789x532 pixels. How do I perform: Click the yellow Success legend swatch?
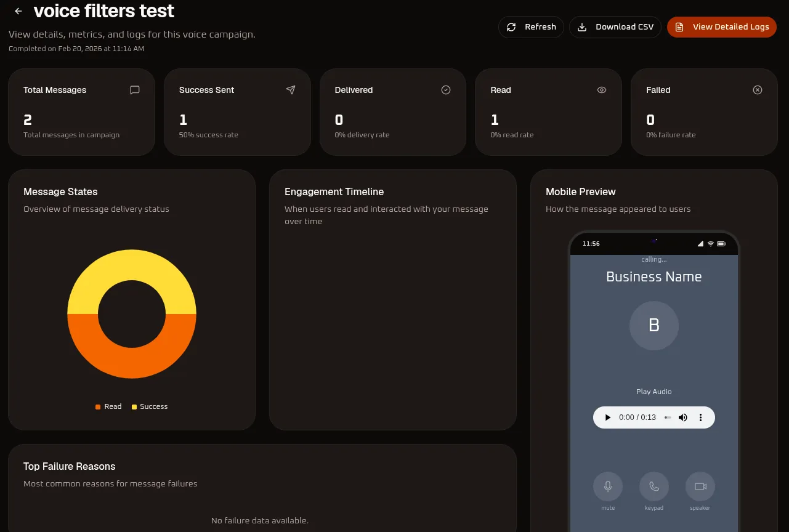point(134,407)
